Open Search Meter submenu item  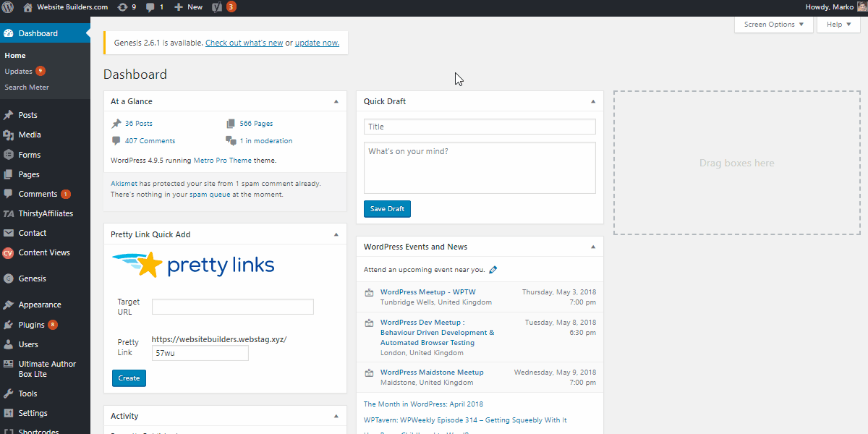click(x=27, y=87)
